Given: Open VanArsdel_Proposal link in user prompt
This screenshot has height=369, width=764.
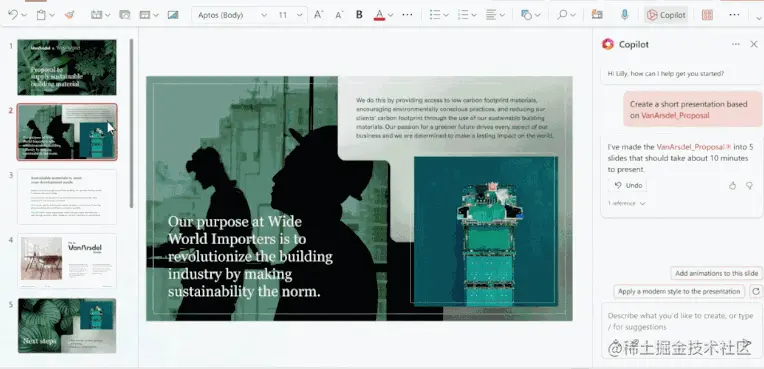Looking at the screenshot, I should [675, 116].
